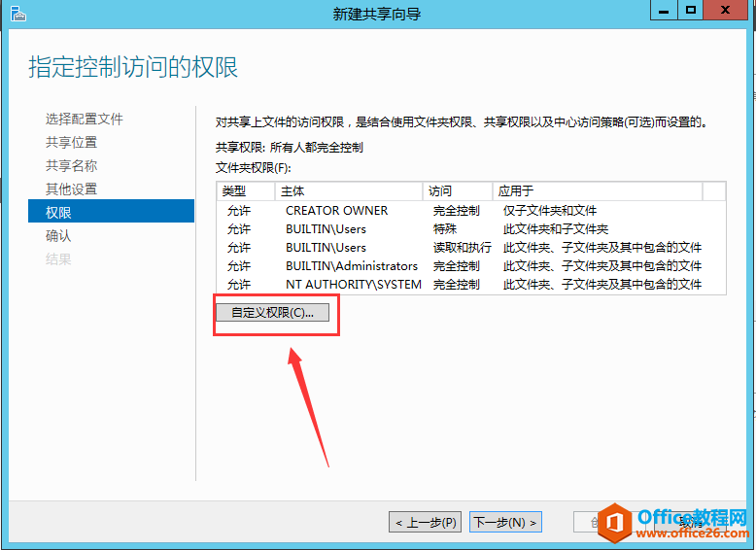Select 确认 step in sidebar
Viewport: 756px width, 550px height.
pos(58,236)
